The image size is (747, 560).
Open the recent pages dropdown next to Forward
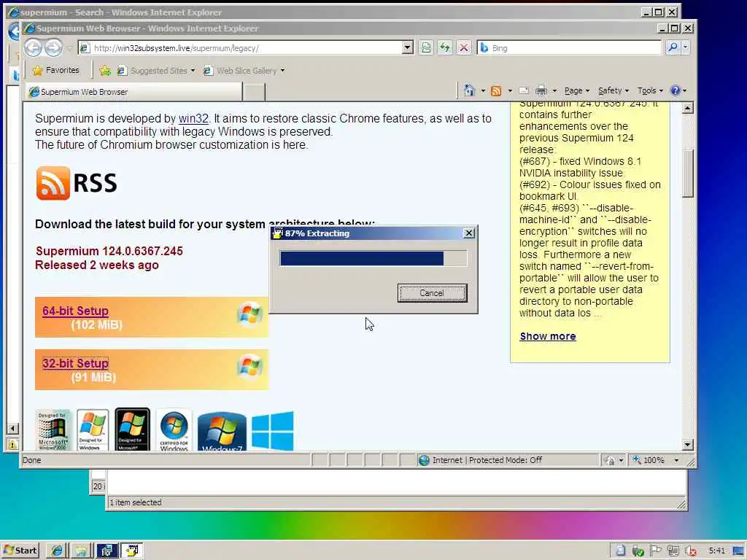click(69, 47)
